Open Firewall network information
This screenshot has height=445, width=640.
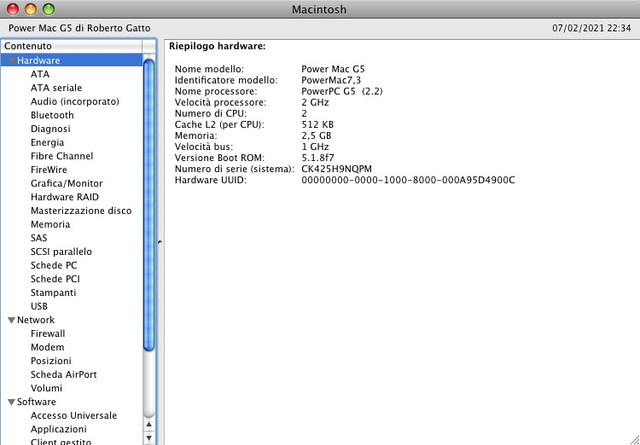48,334
